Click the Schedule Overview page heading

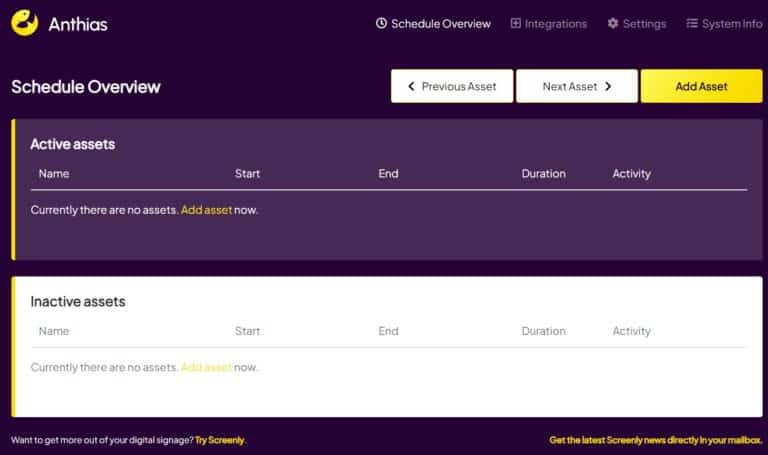coord(86,87)
